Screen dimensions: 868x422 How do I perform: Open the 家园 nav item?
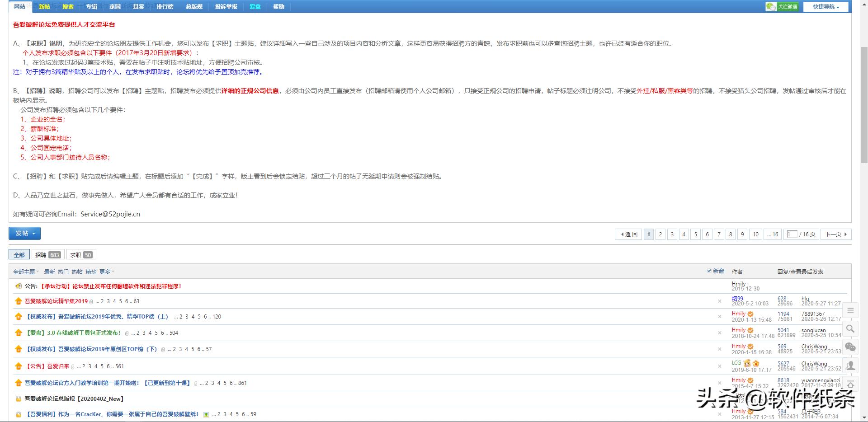pyautogui.click(x=115, y=7)
